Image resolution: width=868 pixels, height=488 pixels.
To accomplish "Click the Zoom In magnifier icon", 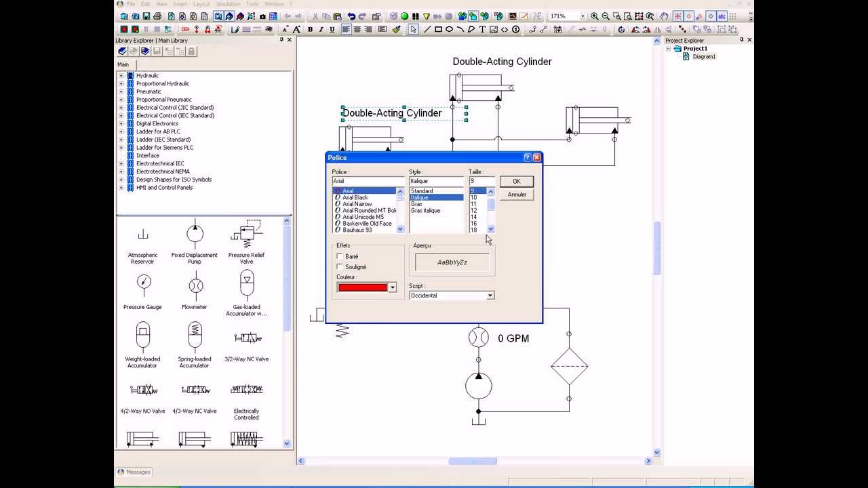I will click(595, 16).
